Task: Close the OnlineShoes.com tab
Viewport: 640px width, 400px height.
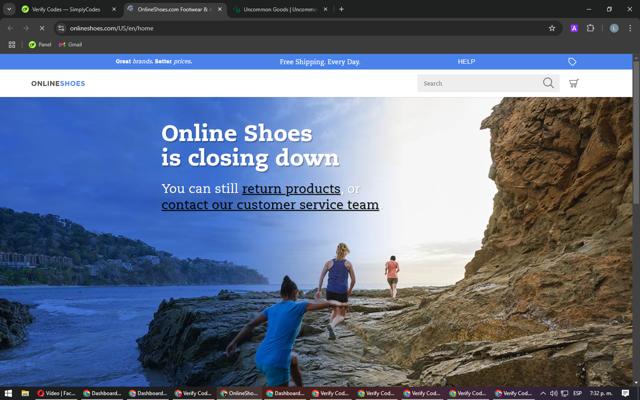Action: point(220,9)
